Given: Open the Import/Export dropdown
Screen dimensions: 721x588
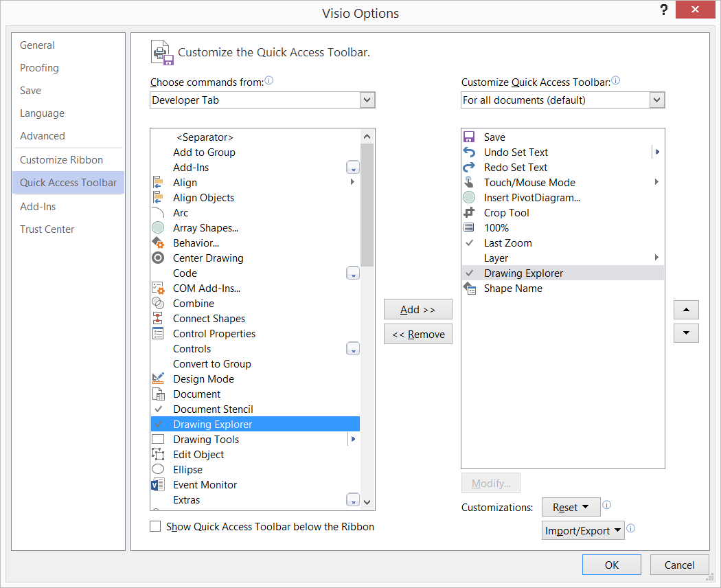Looking at the screenshot, I should tap(583, 530).
